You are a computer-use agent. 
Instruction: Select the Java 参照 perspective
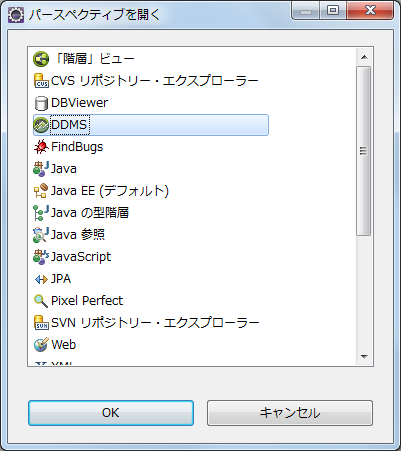(69, 235)
